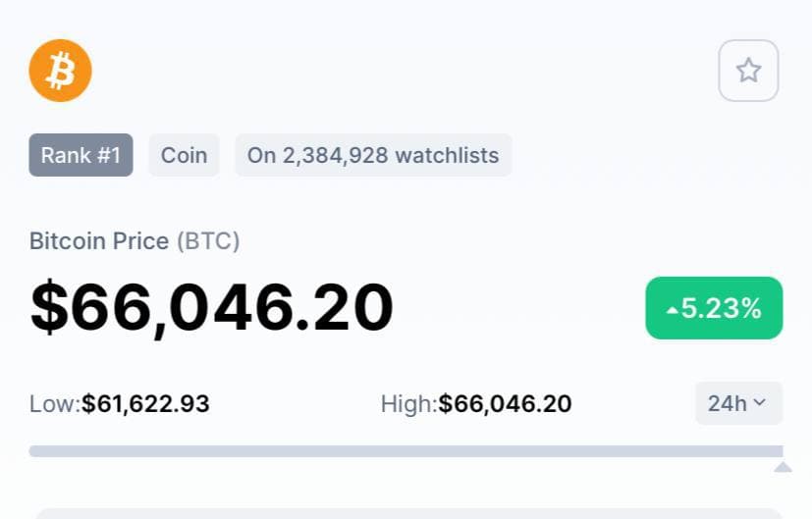Click the up arrow in the green percentage badge
Image resolution: width=812 pixels, height=519 pixels.
(x=673, y=310)
